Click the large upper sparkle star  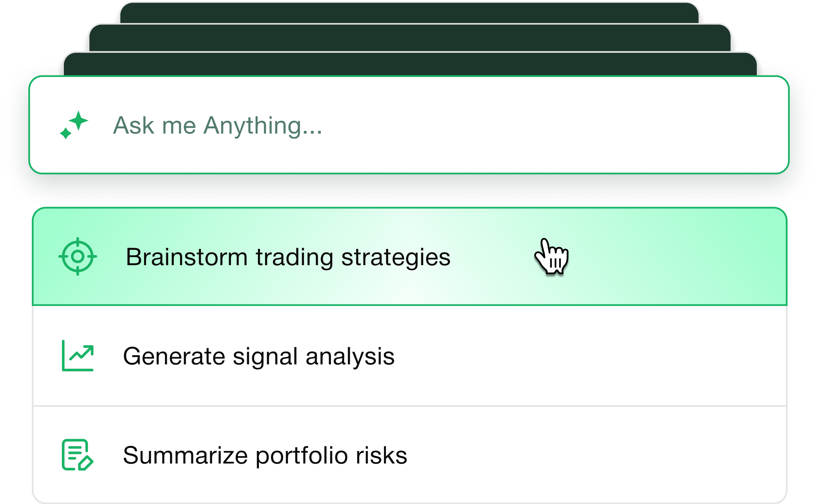[79, 120]
